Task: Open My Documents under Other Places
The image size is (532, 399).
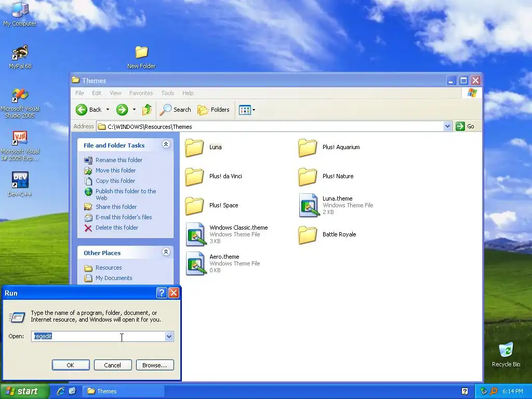Action: [114, 278]
